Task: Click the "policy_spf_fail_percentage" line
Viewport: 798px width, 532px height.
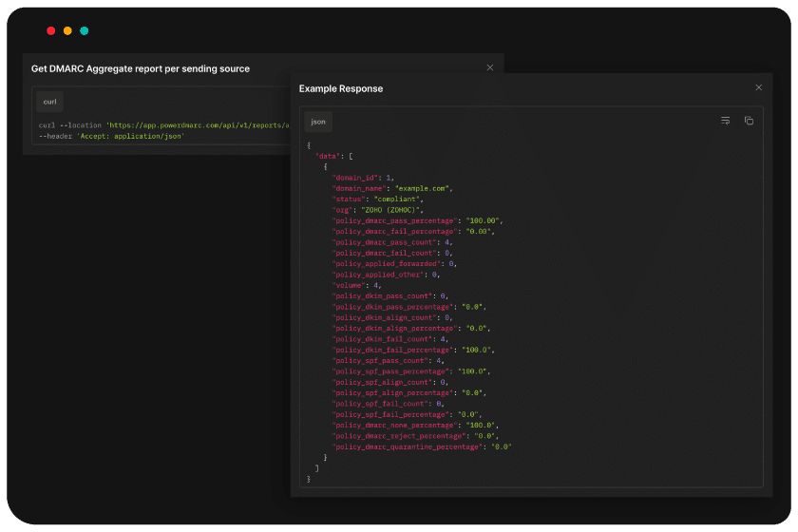Action: tap(408, 415)
